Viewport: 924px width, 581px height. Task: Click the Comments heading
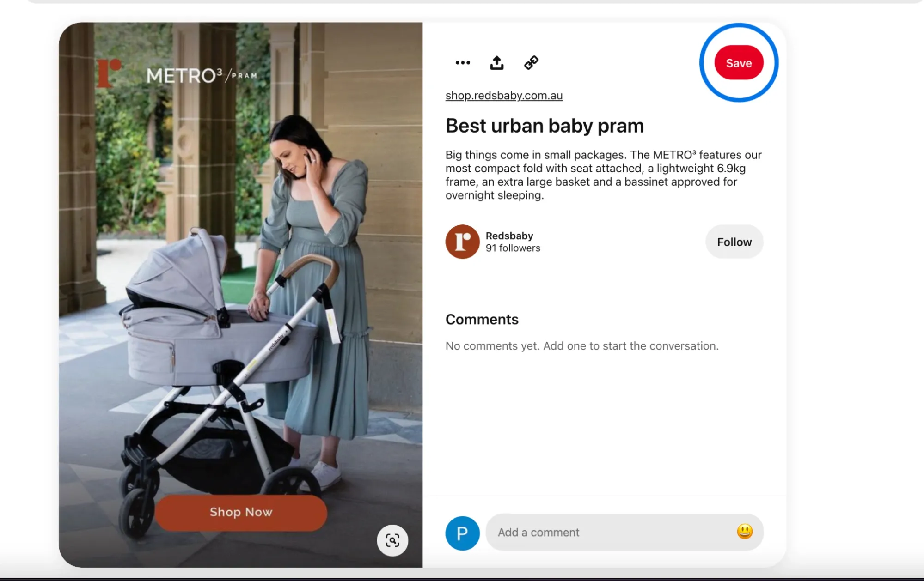(x=482, y=320)
